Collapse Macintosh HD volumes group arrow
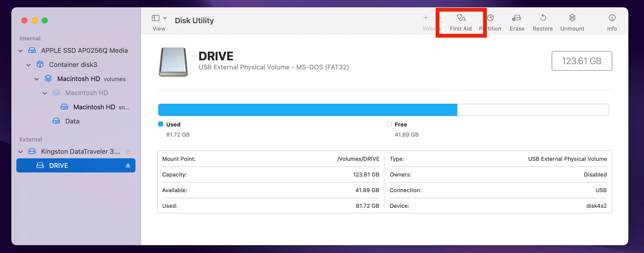This screenshot has height=253, width=644. 37,79
